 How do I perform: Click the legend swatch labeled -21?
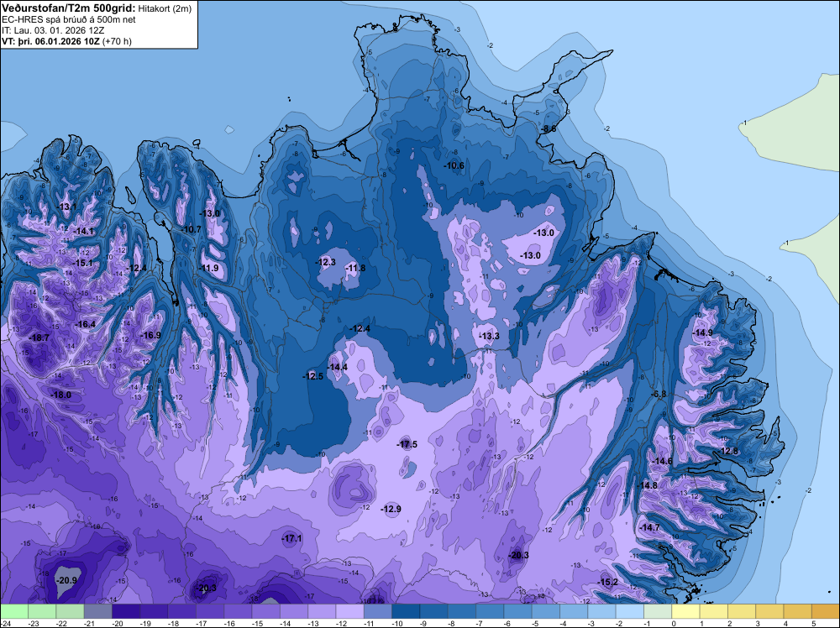[98, 611]
